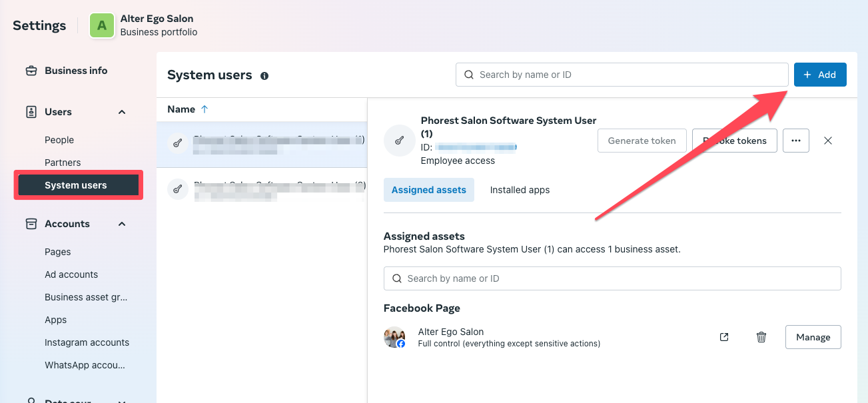
Task: Collapse the Users section chevron
Action: [122, 112]
